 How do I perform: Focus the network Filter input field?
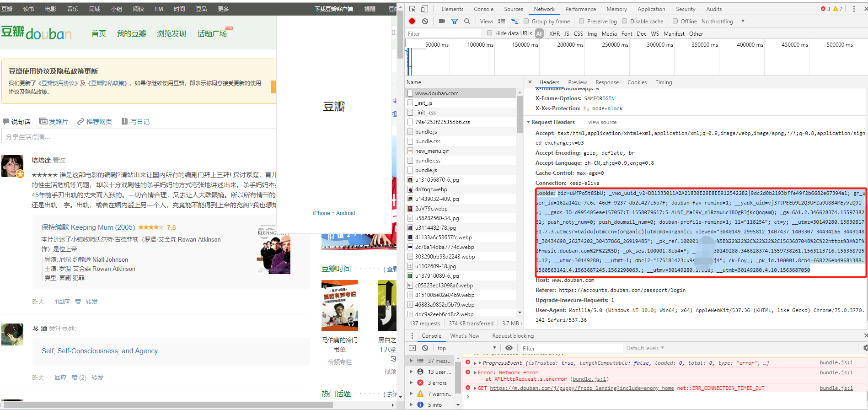coord(444,33)
